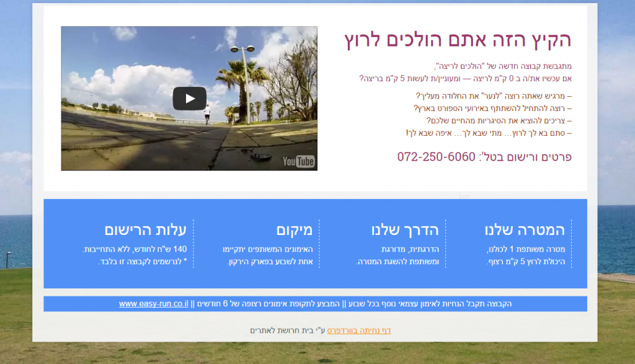Viewport: 635px width, 364px height.
Task: Click the 'הדרך שלנו' column heading
Action: click(405, 229)
